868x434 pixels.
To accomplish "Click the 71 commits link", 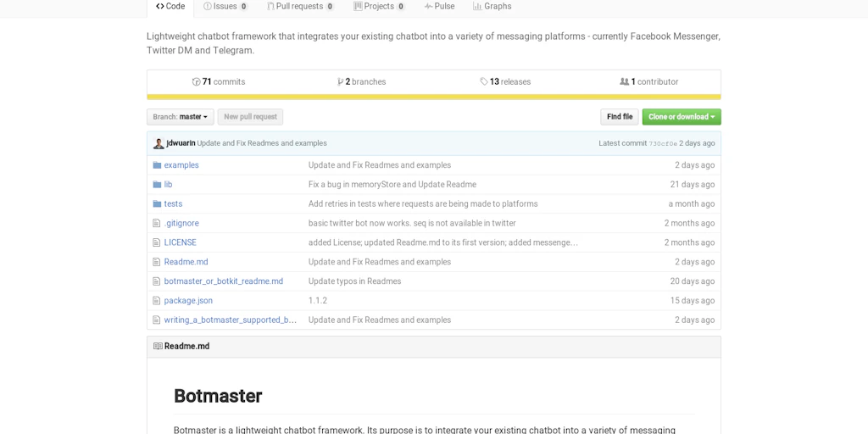I will (x=219, y=82).
